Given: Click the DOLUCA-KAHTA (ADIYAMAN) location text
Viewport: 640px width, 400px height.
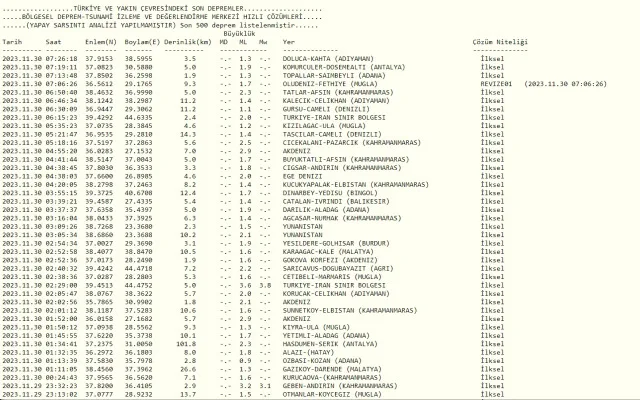Looking at the screenshot, I should click(328, 59).
